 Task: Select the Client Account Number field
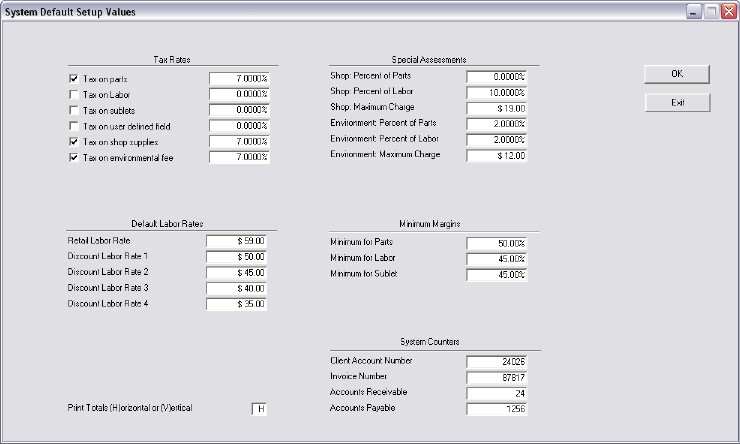[497, 361]
